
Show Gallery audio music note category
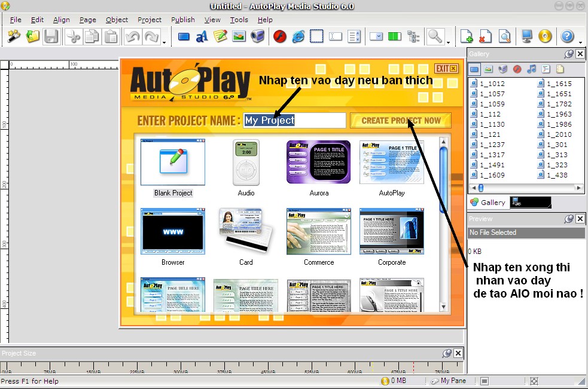coord(531,69)
